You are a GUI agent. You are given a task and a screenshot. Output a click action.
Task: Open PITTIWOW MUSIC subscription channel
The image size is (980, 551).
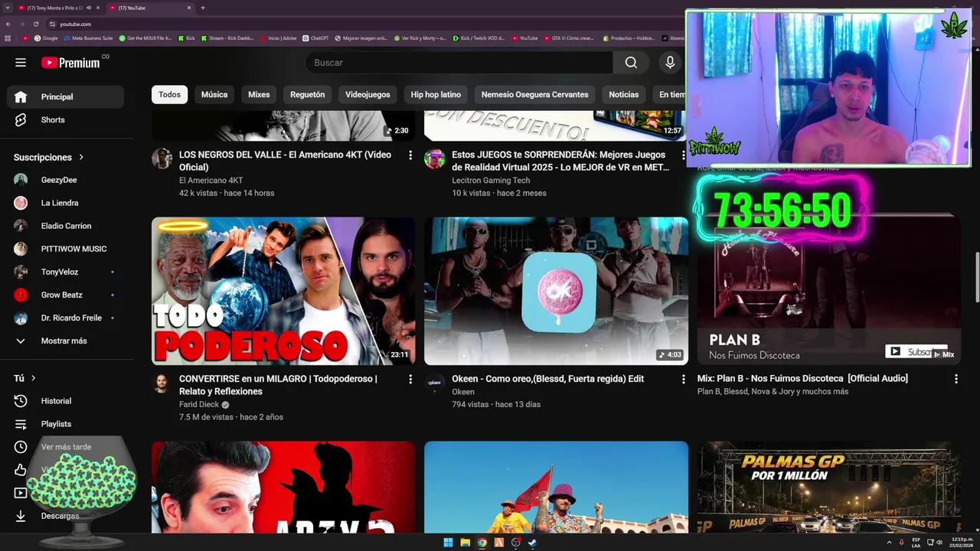click(x=66, y=249)
